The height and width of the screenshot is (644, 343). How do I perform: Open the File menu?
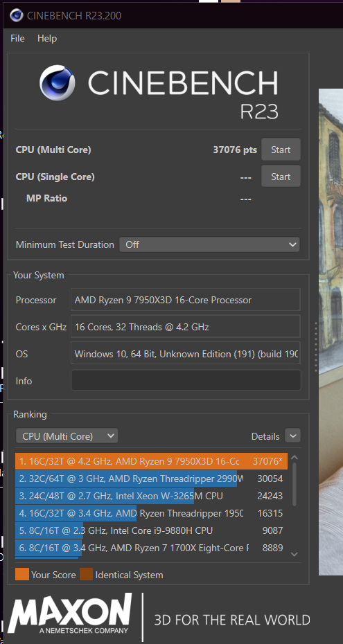(17, 38)
